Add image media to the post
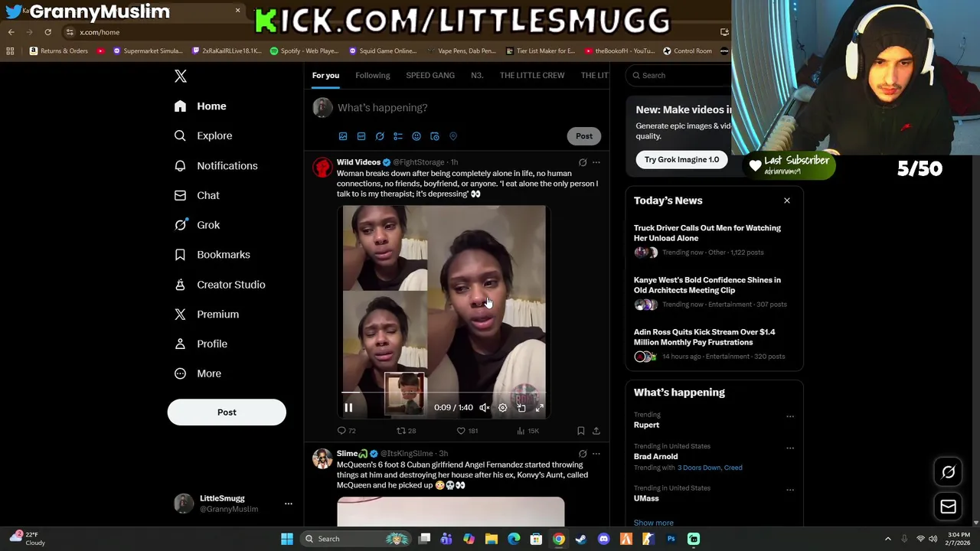Viewport: 980px width, 551px height. pyautogui.click(x=343, y=136)
